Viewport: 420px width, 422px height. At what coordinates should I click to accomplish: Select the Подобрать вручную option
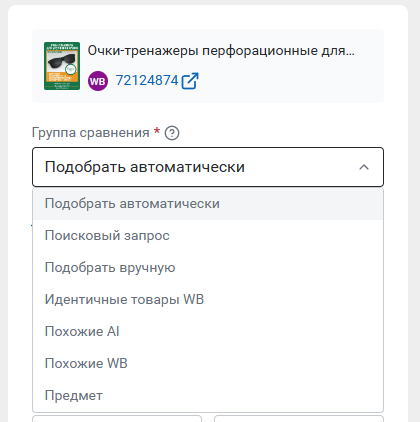click(208, 268)
